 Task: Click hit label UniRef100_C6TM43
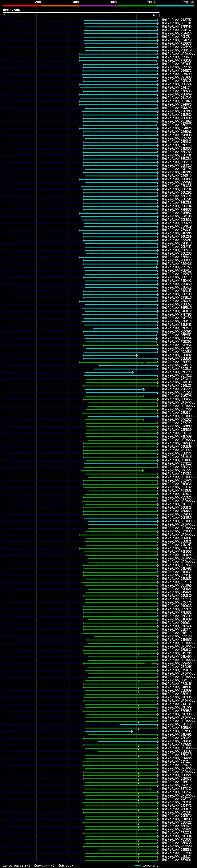tap(176, 101)
